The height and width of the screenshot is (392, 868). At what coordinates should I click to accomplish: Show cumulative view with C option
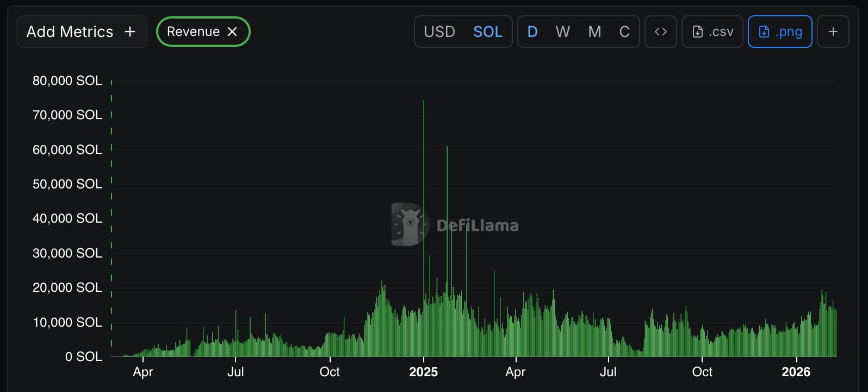tap(624, 32)
